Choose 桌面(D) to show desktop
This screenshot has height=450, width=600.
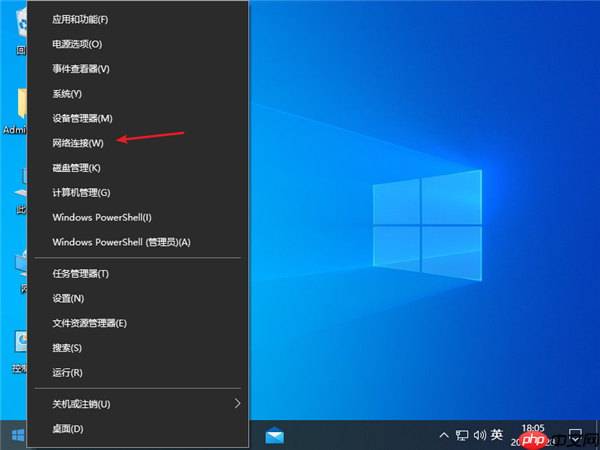138,429
